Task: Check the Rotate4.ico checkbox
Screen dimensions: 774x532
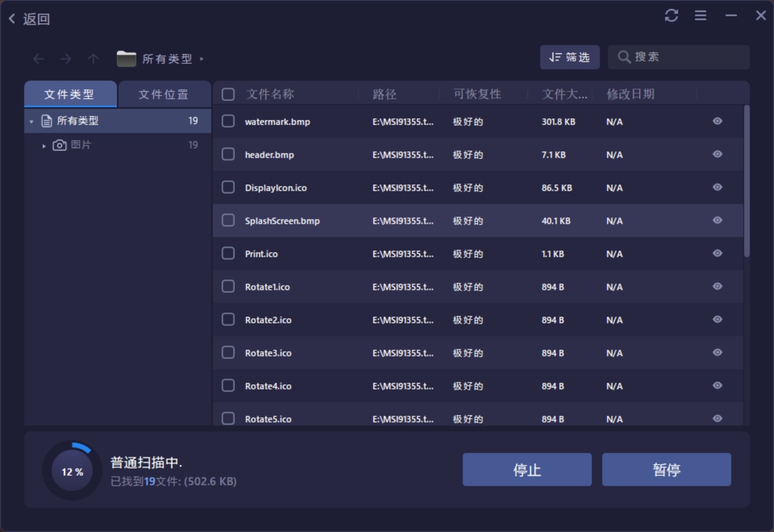Action: tap(228, 386)
